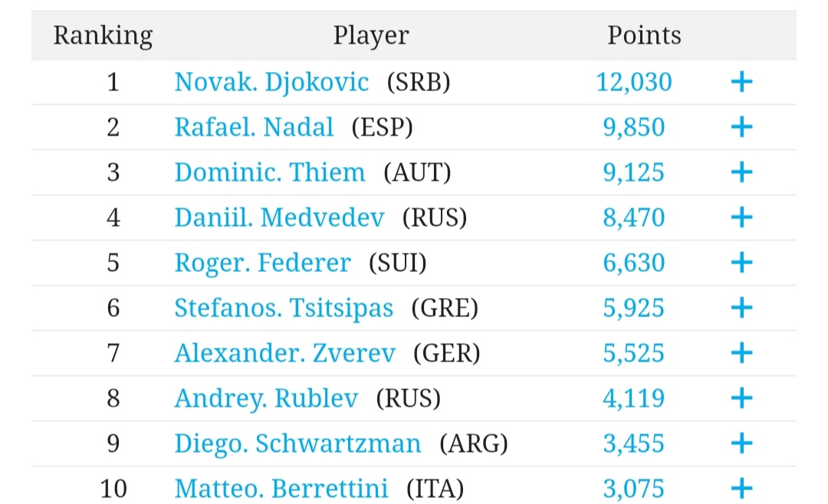Open Novak Djokovic player link
The image size is (828, 504).
click(271, 82)
